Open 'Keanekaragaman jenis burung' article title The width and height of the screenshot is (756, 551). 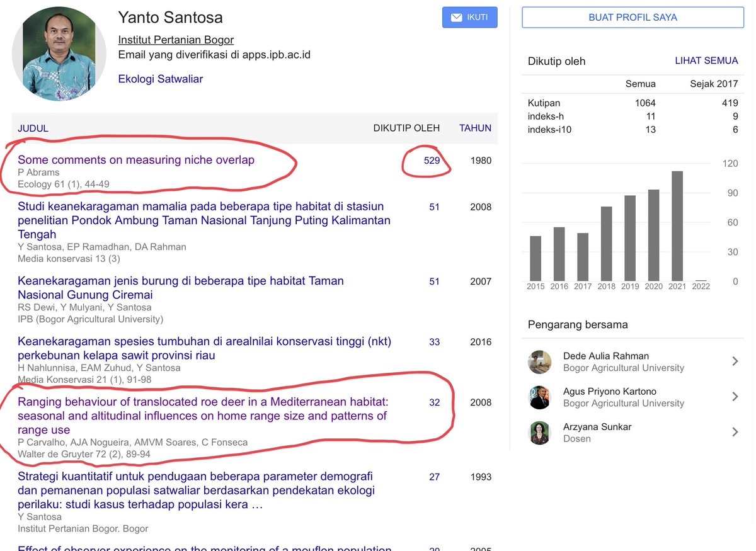click(x=181, y=288)
